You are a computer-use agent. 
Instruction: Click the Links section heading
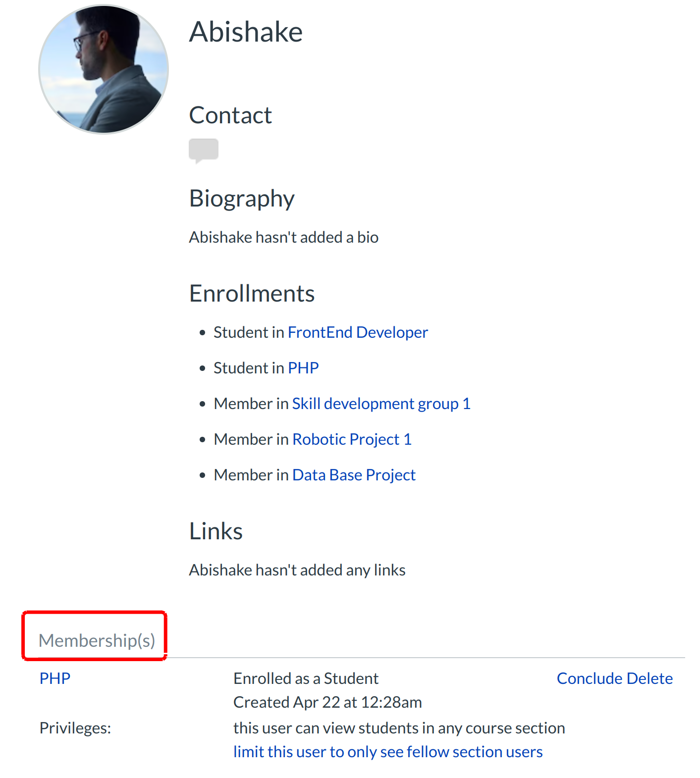tap(215, 531)
